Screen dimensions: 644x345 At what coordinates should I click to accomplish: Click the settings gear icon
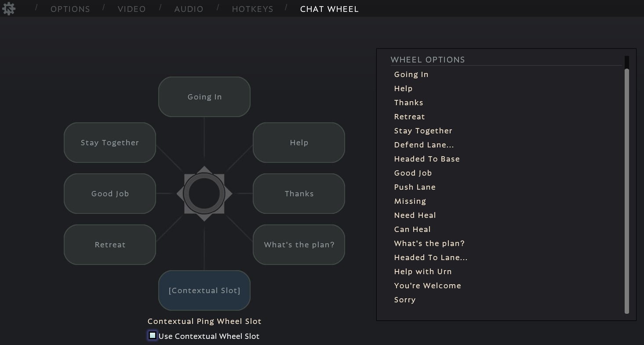9,9
